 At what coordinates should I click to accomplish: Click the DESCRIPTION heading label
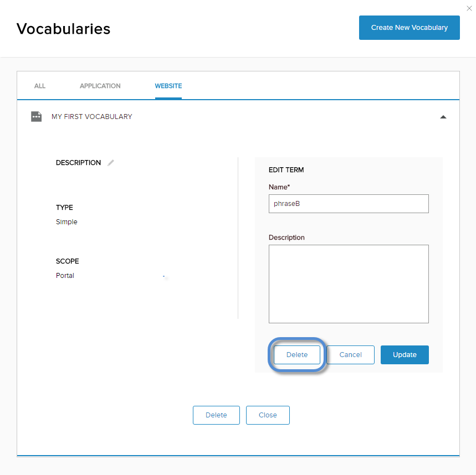pos(78,163)
